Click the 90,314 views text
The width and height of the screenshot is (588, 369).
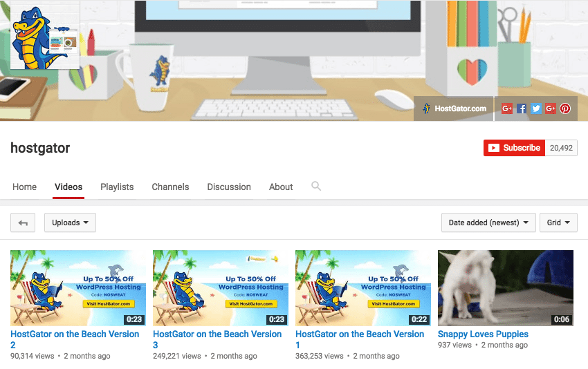33,356
